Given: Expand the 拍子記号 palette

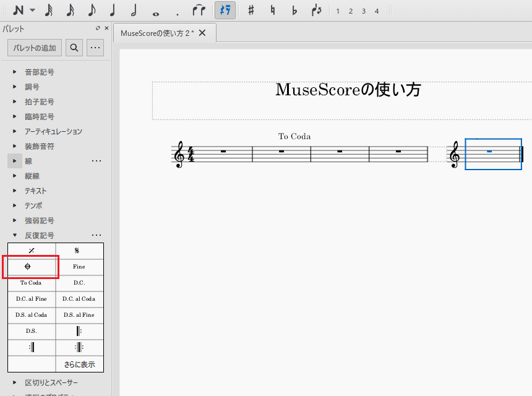Looking at the screenshot, I should point(15,101).
